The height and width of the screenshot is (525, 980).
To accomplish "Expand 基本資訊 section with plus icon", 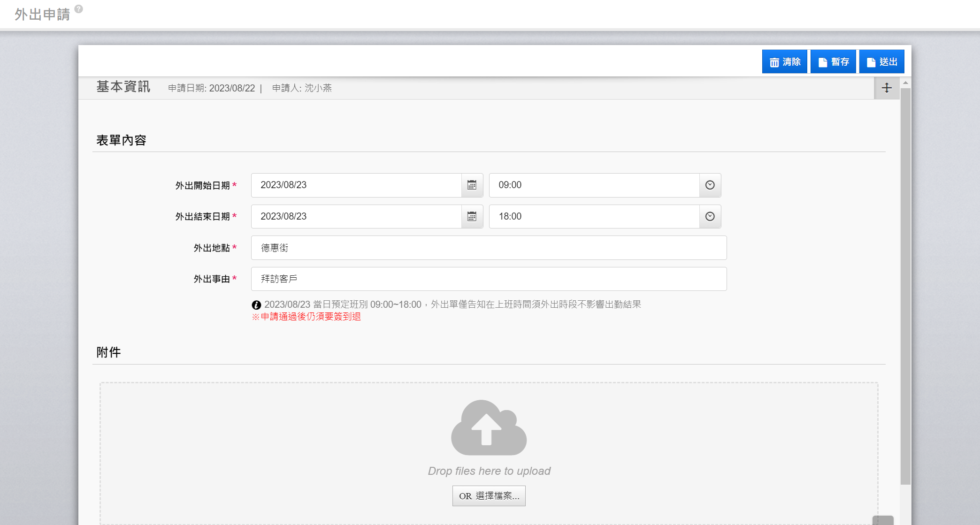I will [x=887, y=88].
